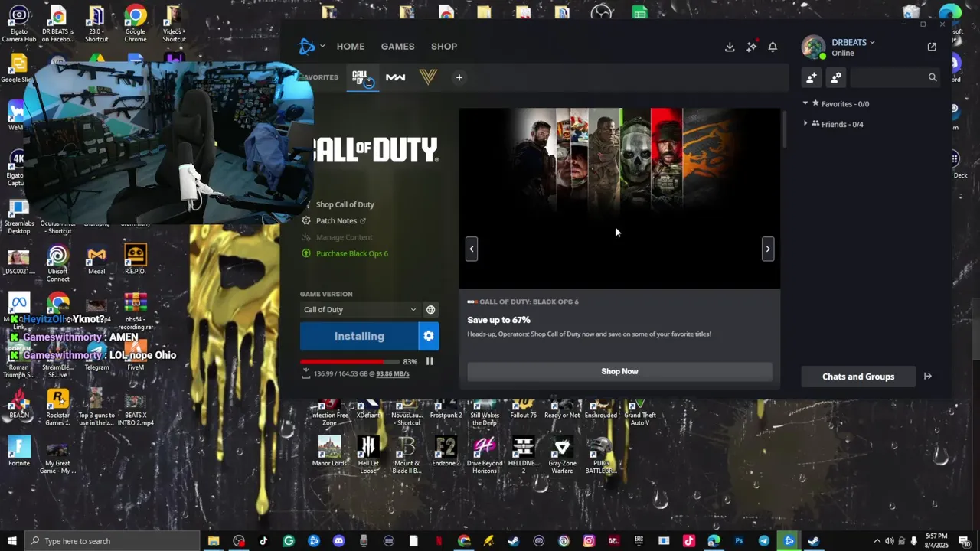The width and height of the screenshot is (980, 551).
Task: Open the action center notifications icon
Action: (x=964, y=541)
